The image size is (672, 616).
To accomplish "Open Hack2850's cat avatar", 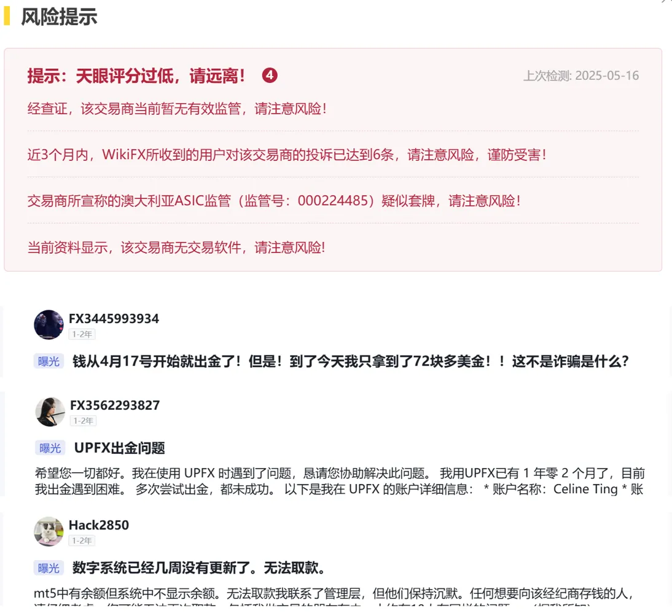I will (49, 531).
